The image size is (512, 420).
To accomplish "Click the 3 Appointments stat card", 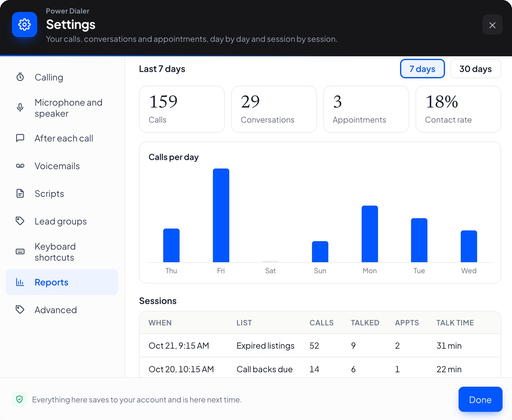I will coord(366,109).
